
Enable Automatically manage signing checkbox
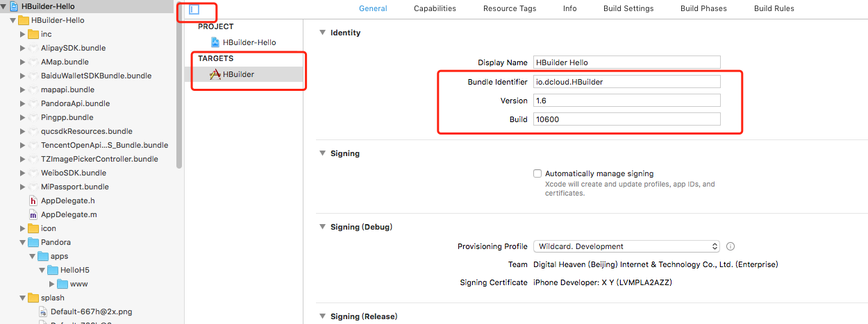point(537,173)
